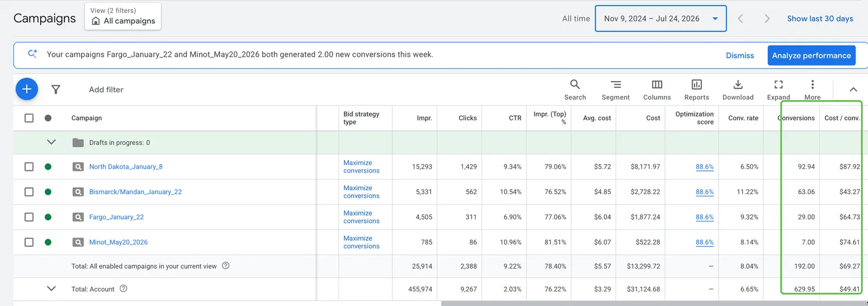Go to next date range arrow

[x=767, y=19]
